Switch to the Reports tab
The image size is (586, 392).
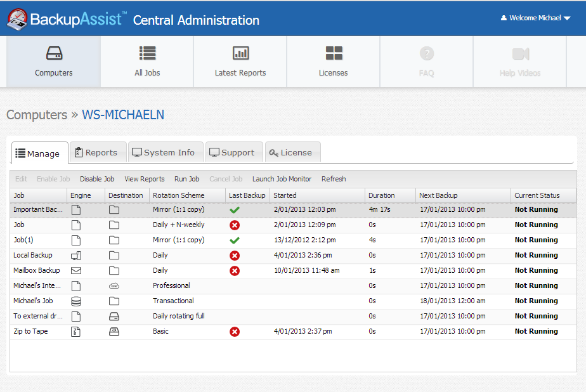pos(98,152)
